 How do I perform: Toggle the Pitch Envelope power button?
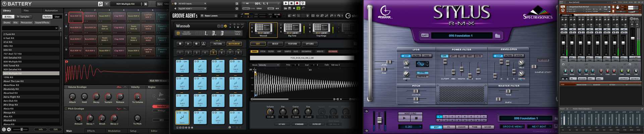(x=66, y=109)
